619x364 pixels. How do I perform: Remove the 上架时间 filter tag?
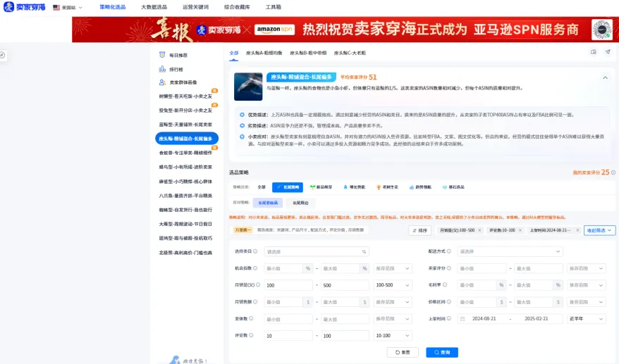click(577, 230)
